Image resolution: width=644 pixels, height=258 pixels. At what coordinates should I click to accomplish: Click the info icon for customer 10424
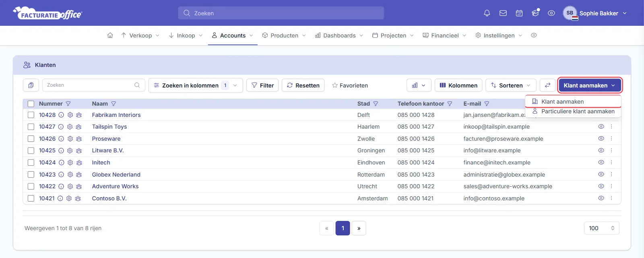(61, 162)
